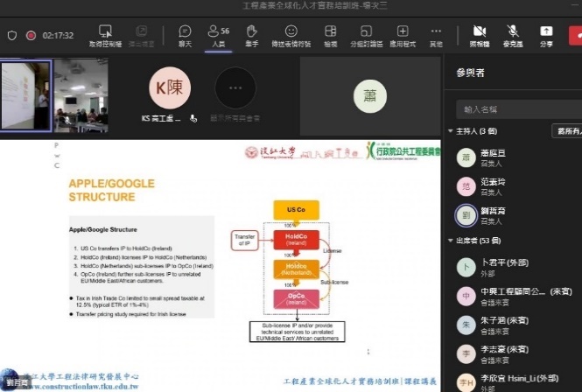Click the orange Holdco (Netherland) box

[296, 269]
